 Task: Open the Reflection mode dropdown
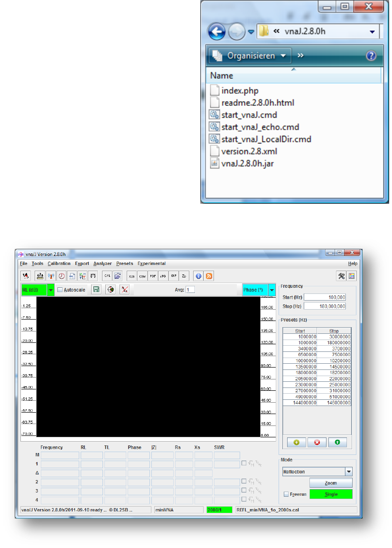(349, 472)
